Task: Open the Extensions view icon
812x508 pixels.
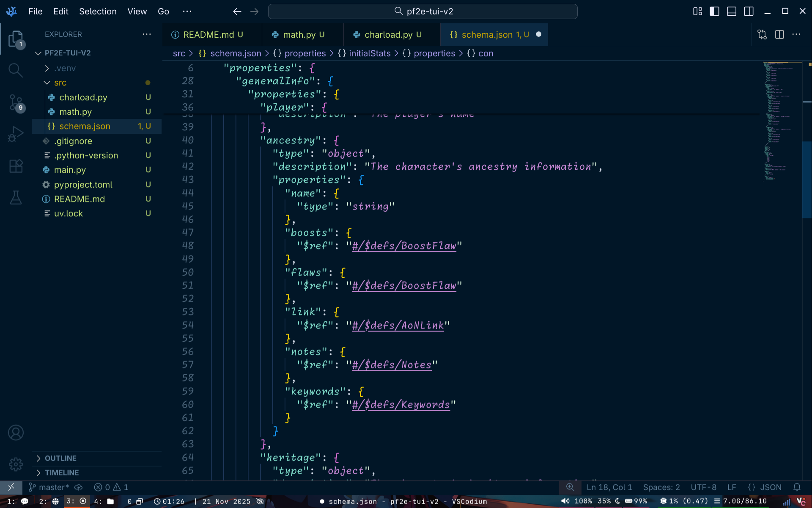Action: click(16, 166)
